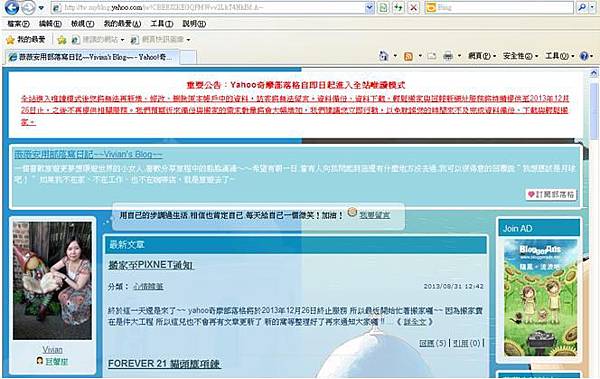Open 回應(5) comments link
Viewport: 600px width, 379px height.
tap(432, 343)
